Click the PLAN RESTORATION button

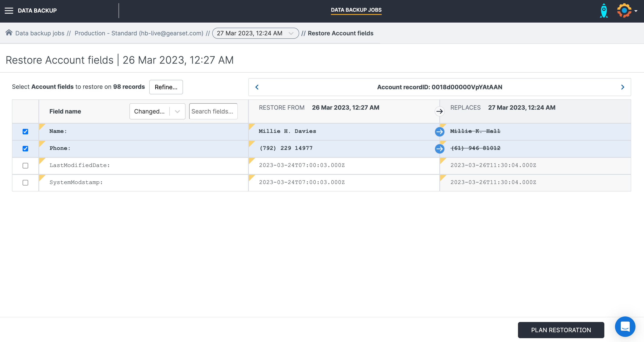point(561,330)
